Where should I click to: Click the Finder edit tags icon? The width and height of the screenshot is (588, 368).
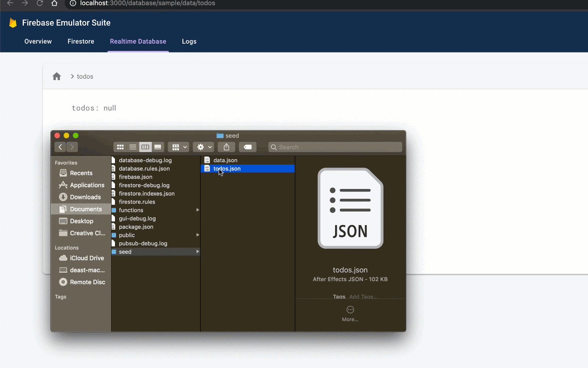[248, 147]
